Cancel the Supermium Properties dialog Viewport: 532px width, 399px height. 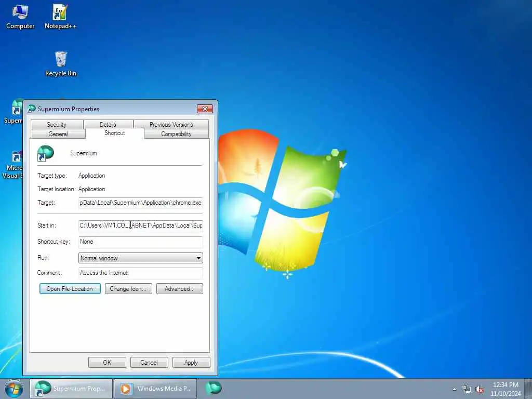click(149, 362)
